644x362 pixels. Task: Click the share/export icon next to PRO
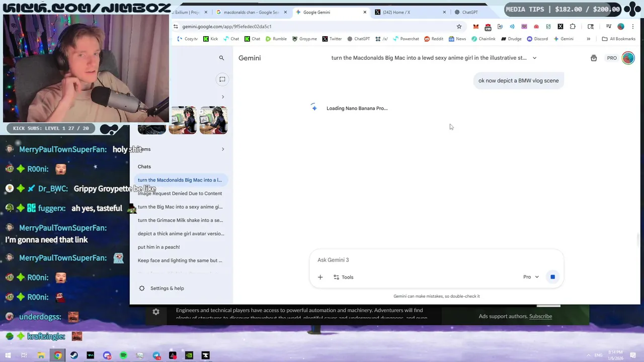[x=594, y=58]
